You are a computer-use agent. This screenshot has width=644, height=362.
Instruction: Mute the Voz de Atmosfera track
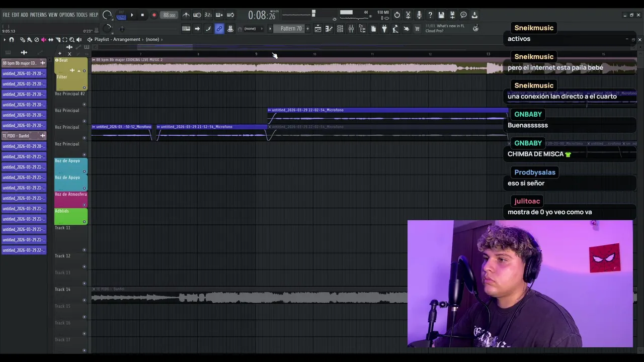point(84,205)
